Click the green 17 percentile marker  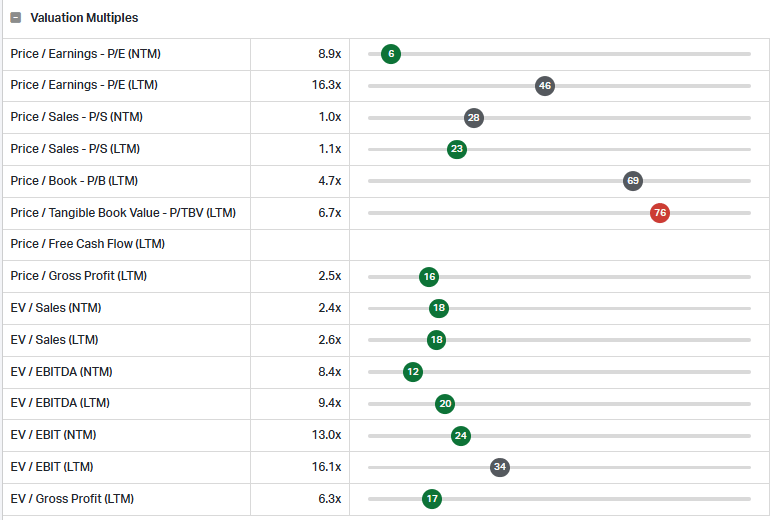pyautogui.click(x=432, y=499)
